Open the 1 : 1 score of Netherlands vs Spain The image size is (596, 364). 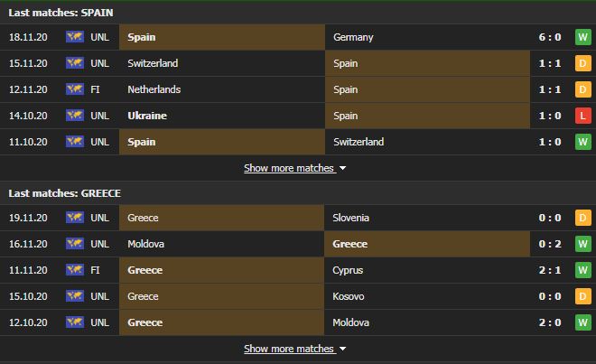click(550, 89)
